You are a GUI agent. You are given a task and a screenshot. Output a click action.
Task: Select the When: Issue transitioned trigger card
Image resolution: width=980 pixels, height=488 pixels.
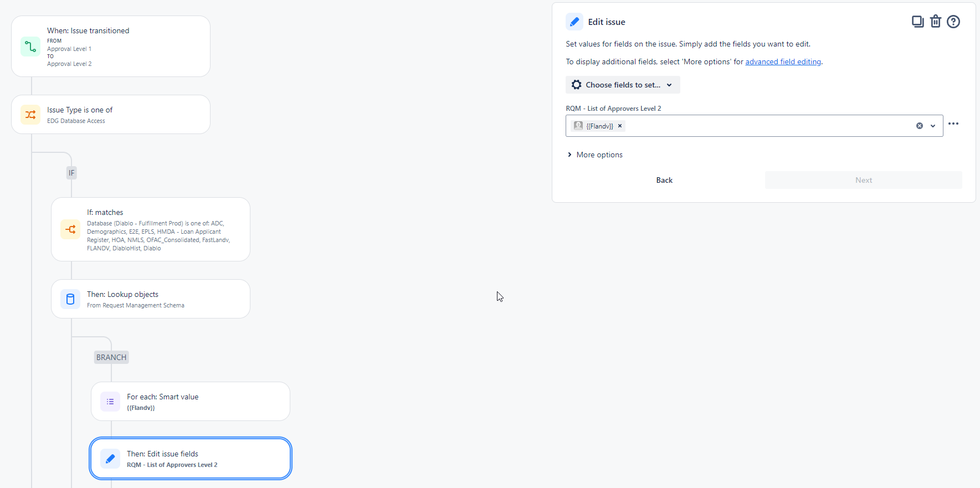(110, 46)
